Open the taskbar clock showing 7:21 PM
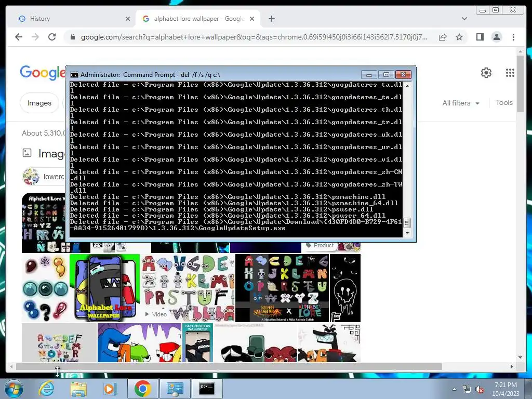 [x=506, y=389]
